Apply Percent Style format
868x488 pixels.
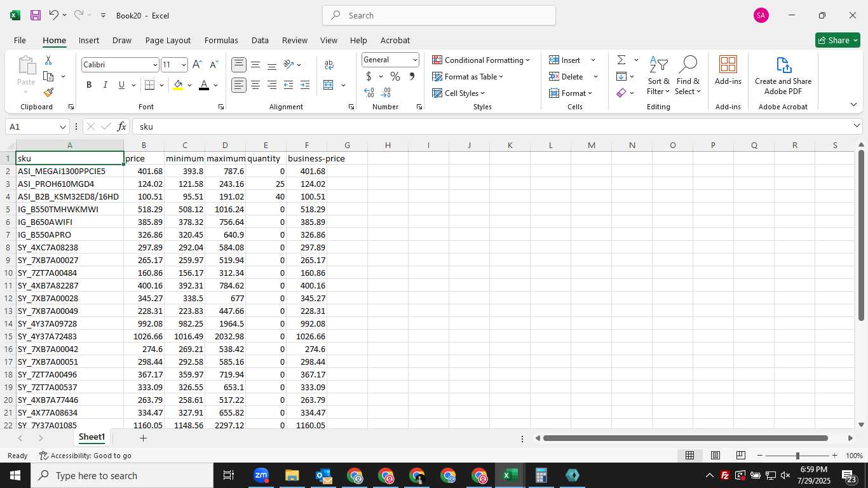tap(395, 76)
